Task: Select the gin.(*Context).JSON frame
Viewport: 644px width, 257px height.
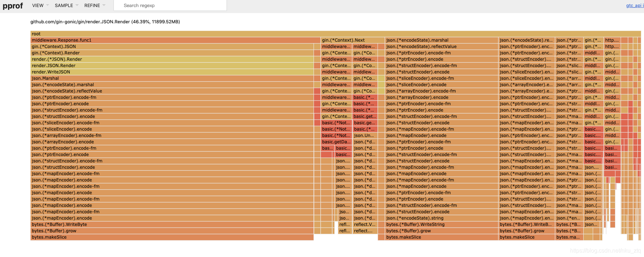Action: [x=172, y=47]
